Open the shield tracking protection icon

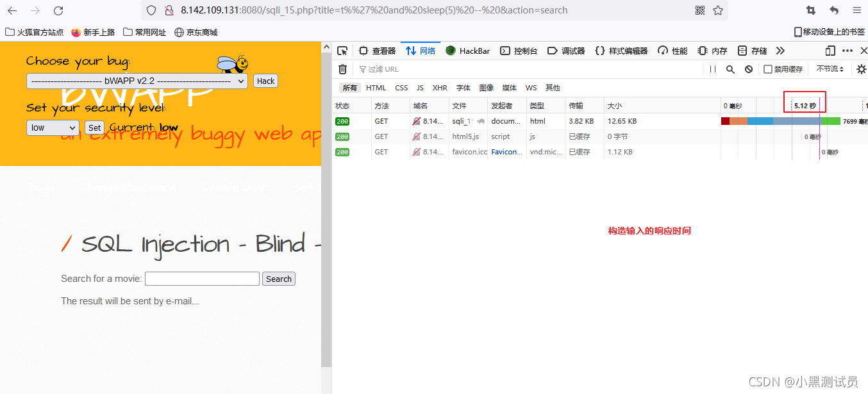[151, 10]
